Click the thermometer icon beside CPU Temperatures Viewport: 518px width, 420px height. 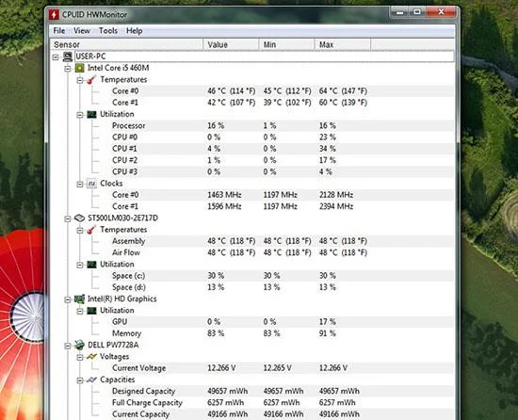point(91,80)
